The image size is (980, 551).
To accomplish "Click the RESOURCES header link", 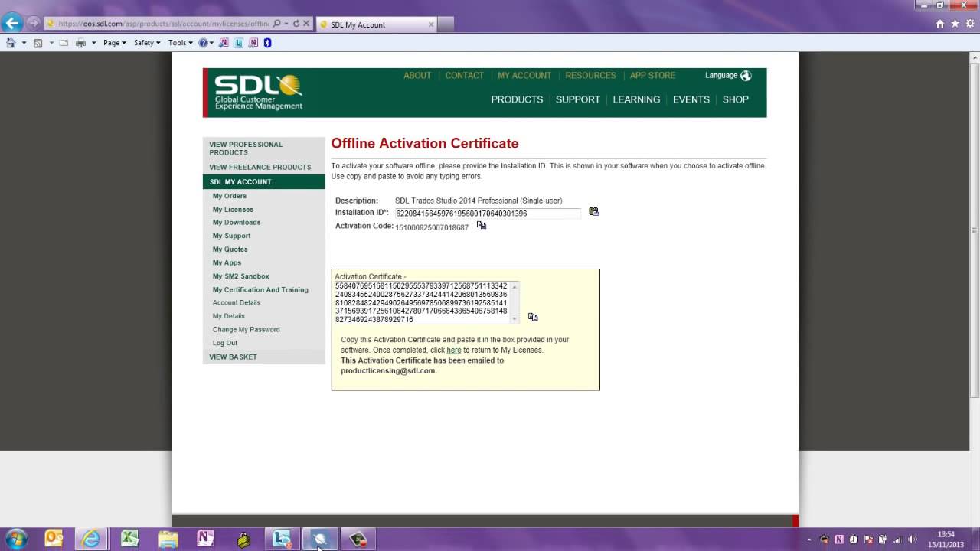I will tap(590, 76).
